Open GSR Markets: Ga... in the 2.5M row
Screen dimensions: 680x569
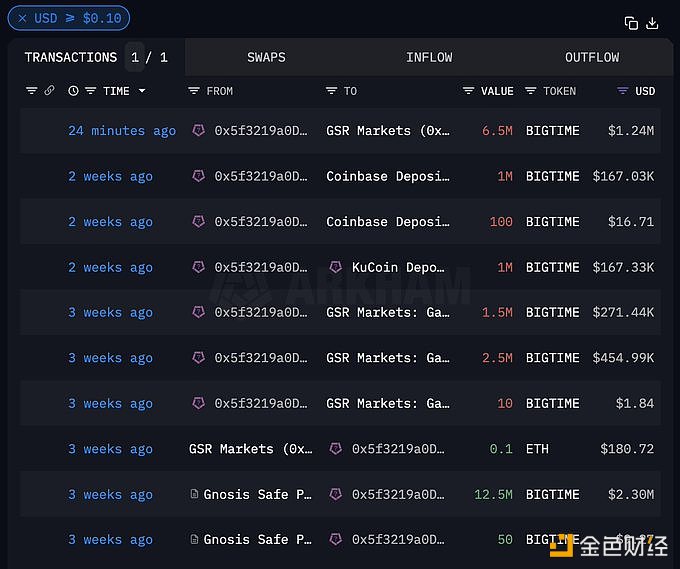[x=388, y=358]
